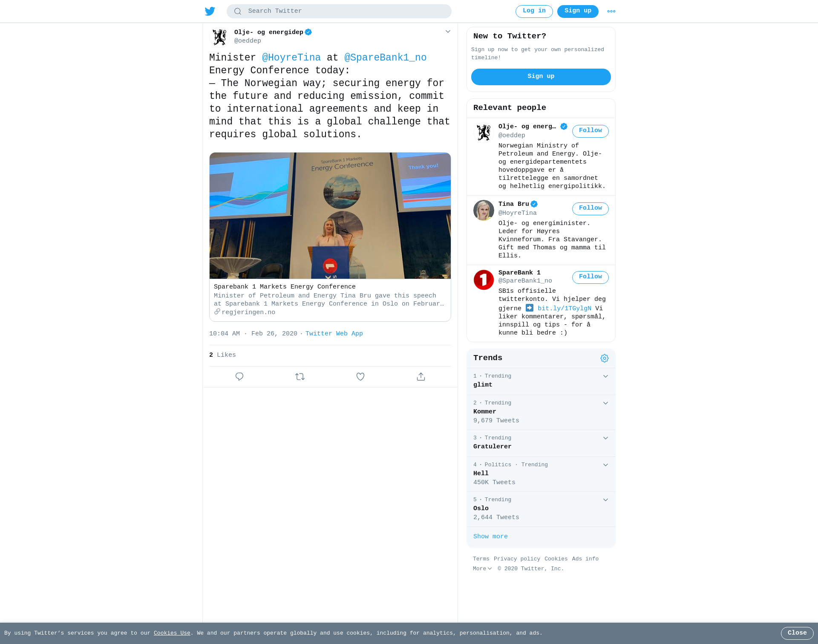
Task: Click SpareBank 1 red logo avatar
Action: 484,280
